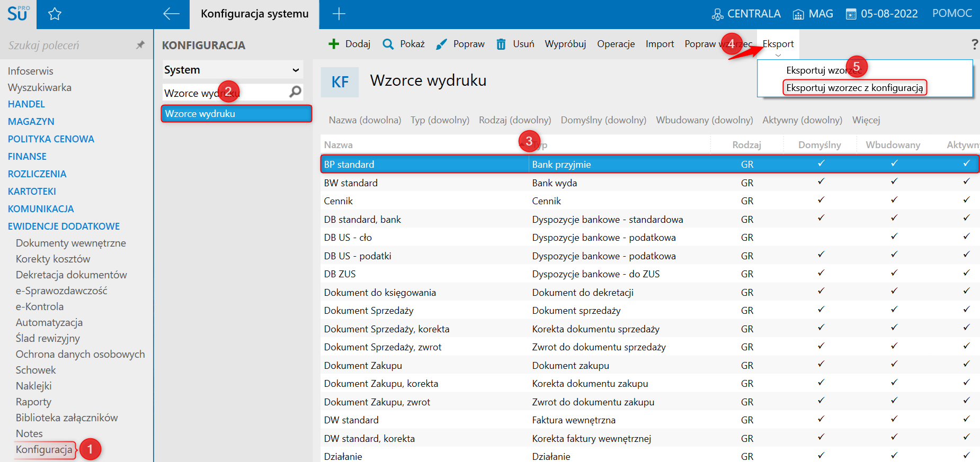Click the KF badge beside Wzorce wydruku

(x=340, y=82)
